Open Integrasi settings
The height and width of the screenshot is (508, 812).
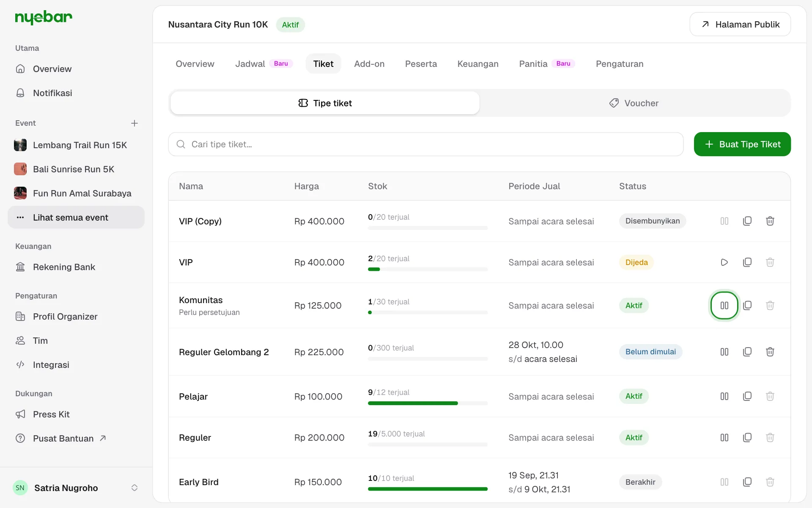click(76, 365)
